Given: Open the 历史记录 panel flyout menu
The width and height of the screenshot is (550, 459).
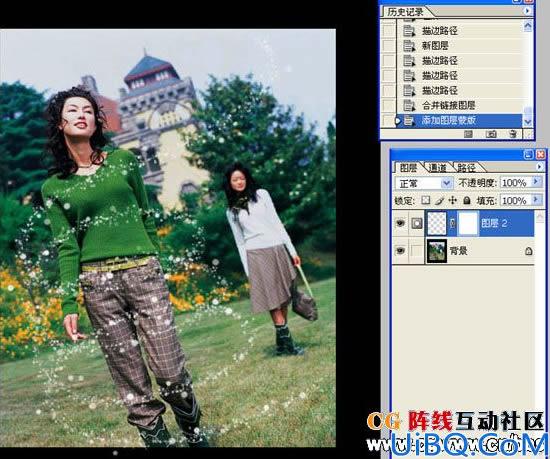Looking at the screenshot, I should (x=527, y=11).
